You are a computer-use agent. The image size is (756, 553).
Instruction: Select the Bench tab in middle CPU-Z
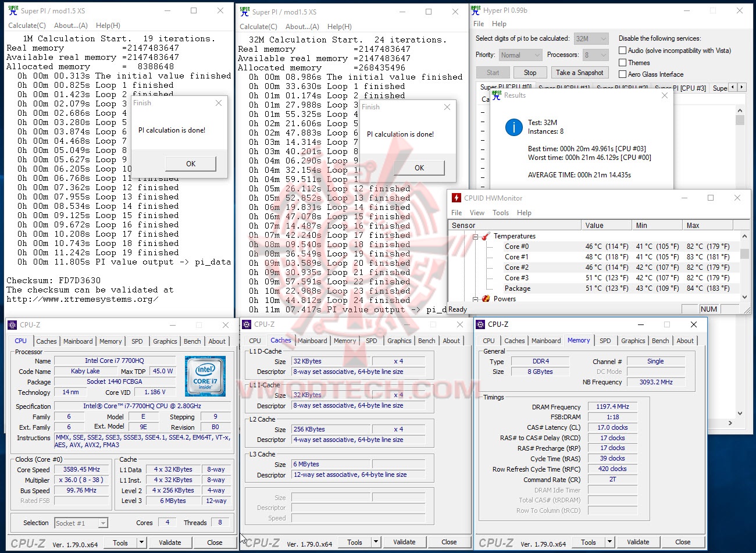[x=426, y=341]
